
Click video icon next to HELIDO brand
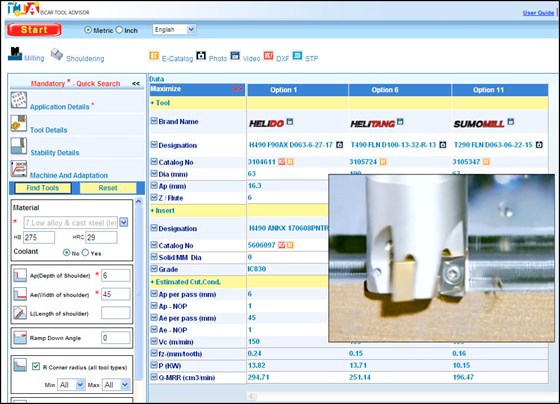[x=290, y=121]
